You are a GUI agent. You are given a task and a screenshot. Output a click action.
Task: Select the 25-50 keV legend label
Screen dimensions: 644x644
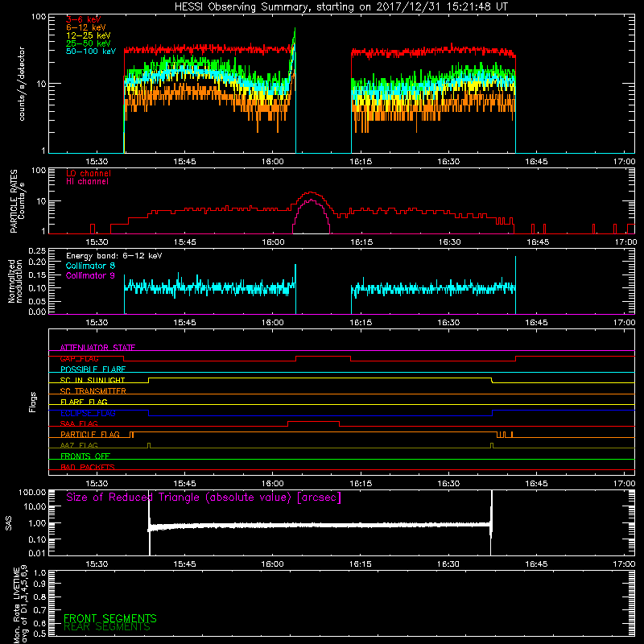tap(89, 43)
